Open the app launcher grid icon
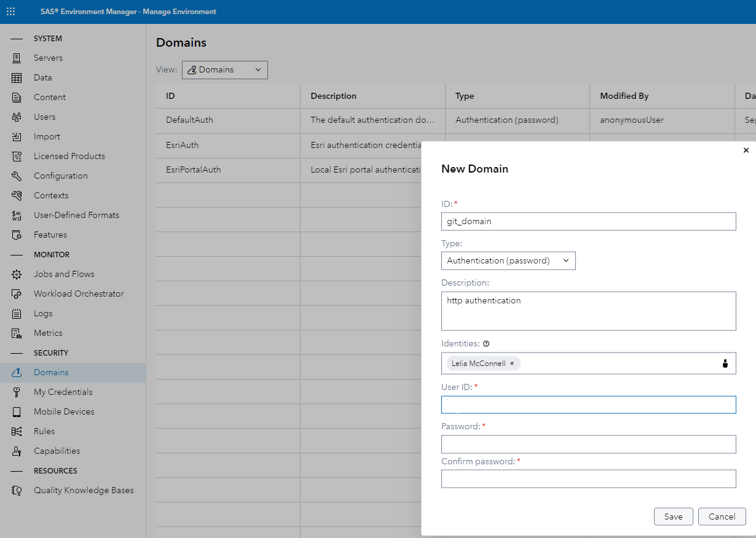The width and height of the screenshot is (756, 538). coord(10,11)
